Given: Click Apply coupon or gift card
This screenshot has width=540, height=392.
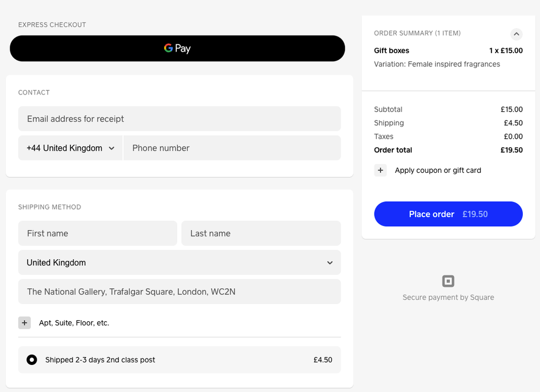Looking at the screenshot, I should (437, 170).
